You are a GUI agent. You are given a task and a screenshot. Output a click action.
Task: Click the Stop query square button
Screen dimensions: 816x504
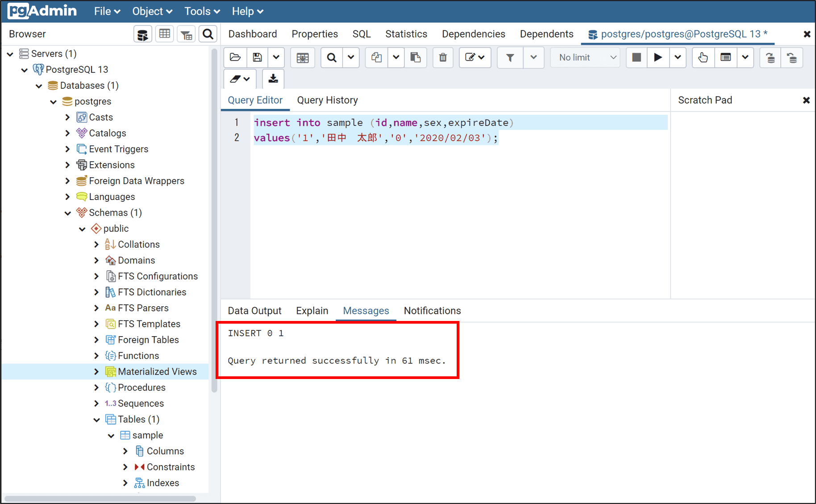pyautogui.click(x=637, y=58)
